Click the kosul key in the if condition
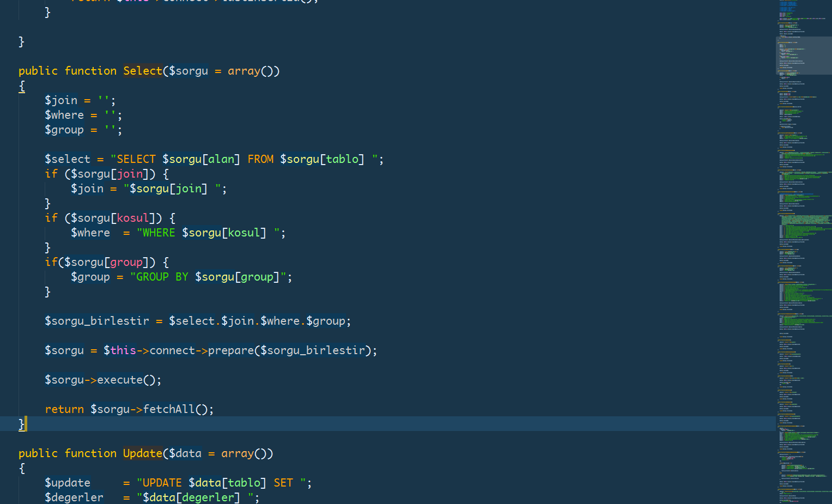Image resolution: width=832 pixels, height=504 pixels. coord(132,218)
